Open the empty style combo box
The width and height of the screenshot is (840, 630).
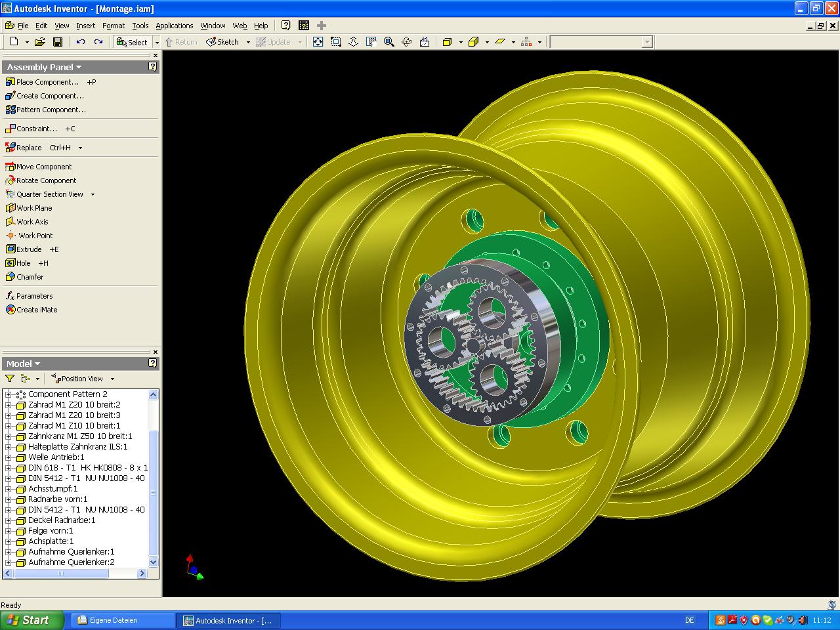pyautogui.click(x=602, y=42)
